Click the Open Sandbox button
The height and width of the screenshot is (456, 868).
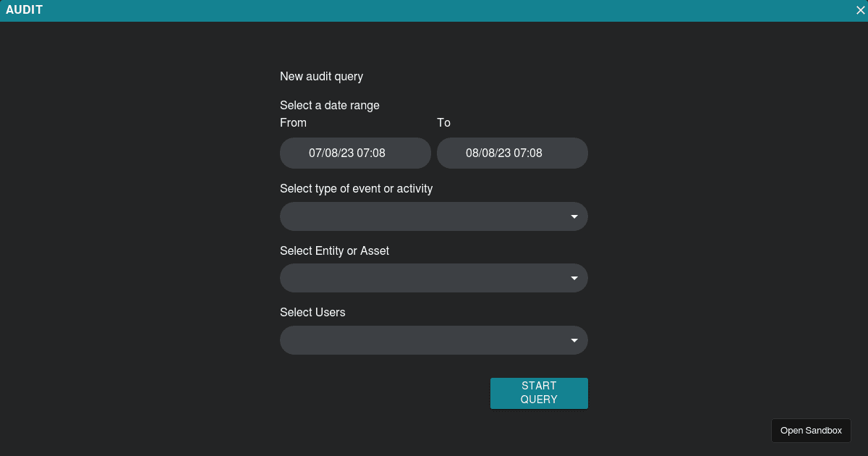(x=811, y=431)
